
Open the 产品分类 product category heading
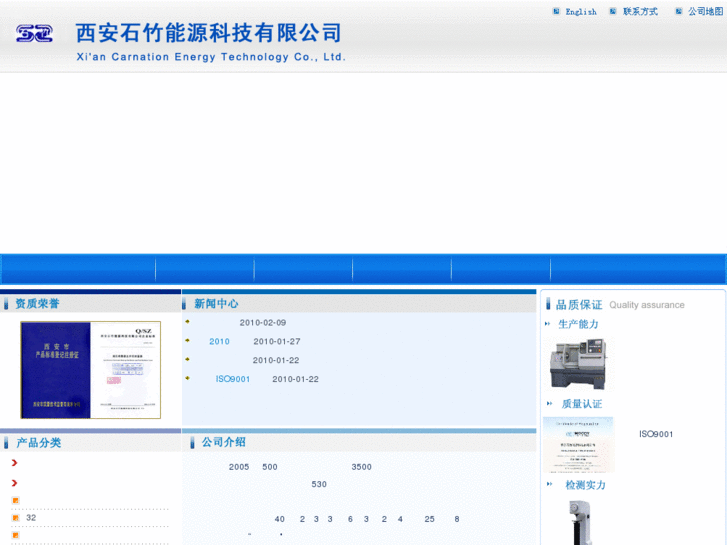[38, 443]
